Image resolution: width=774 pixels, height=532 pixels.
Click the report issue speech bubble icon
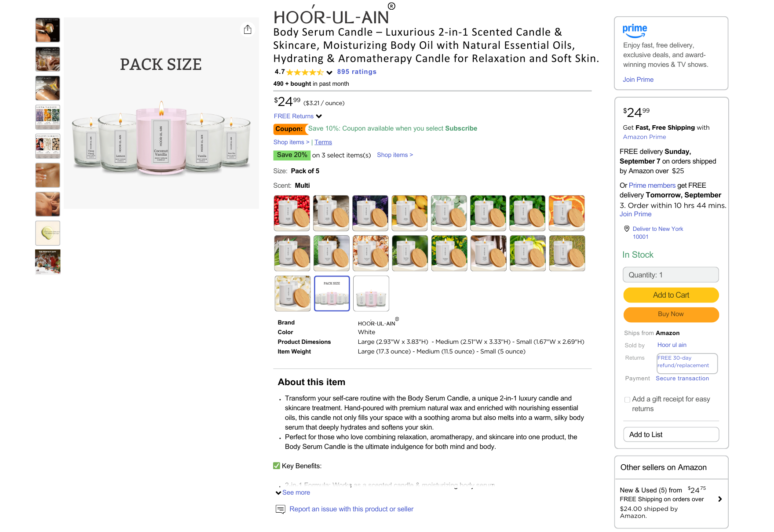(x=280, y=509)
